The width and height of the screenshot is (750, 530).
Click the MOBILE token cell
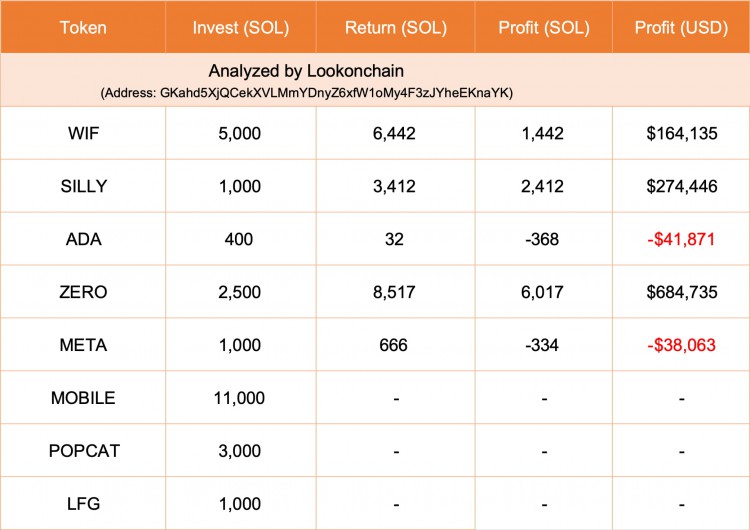tap(83, 398)
